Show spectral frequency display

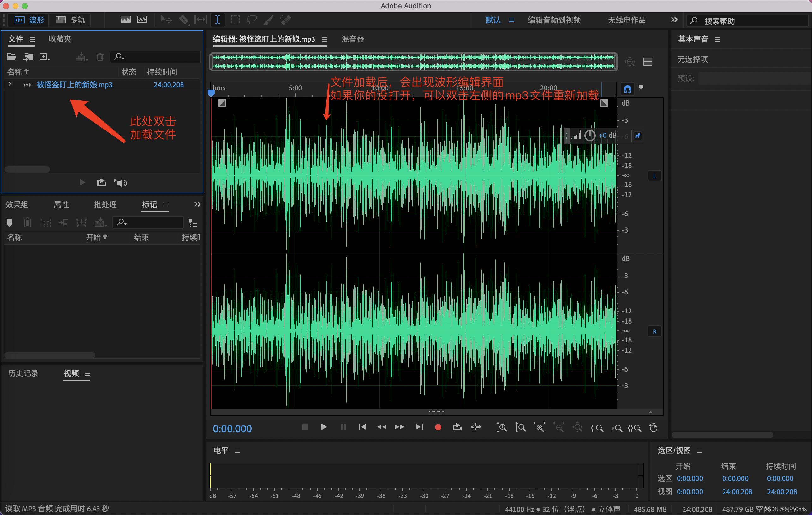[x=125, y=20]
